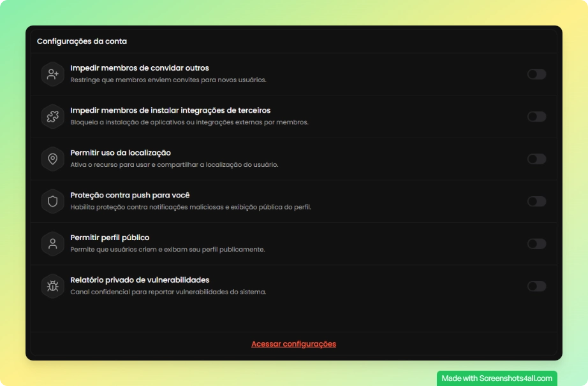Select the 'Permitir perfil público' row title
This screenshot has height=386, width=588.
(111, 237)
